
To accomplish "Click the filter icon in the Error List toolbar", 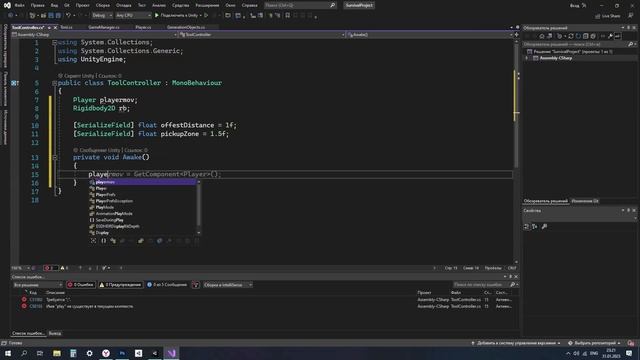I will pyautogui.click(x=196, y=285).
